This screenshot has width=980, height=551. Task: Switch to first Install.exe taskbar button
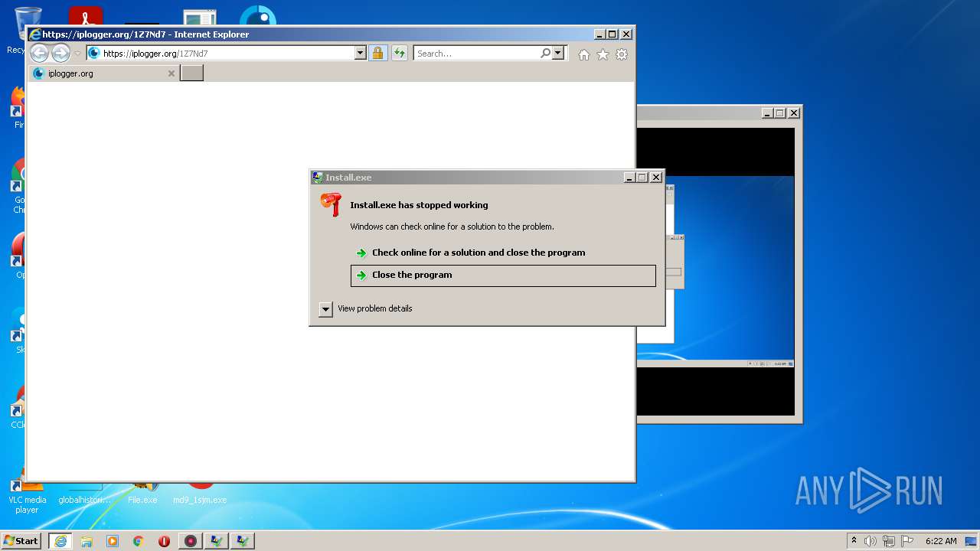(x=217, y=540)
